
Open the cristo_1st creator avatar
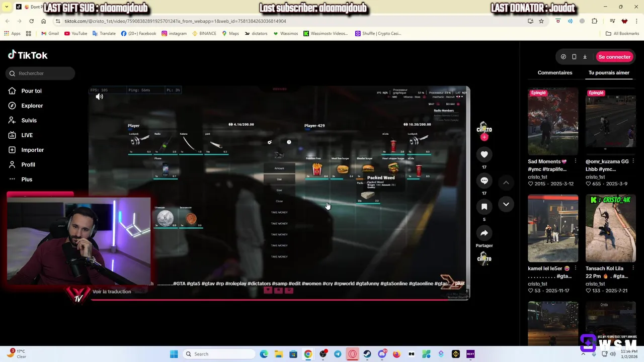click(x=484, y=127)
